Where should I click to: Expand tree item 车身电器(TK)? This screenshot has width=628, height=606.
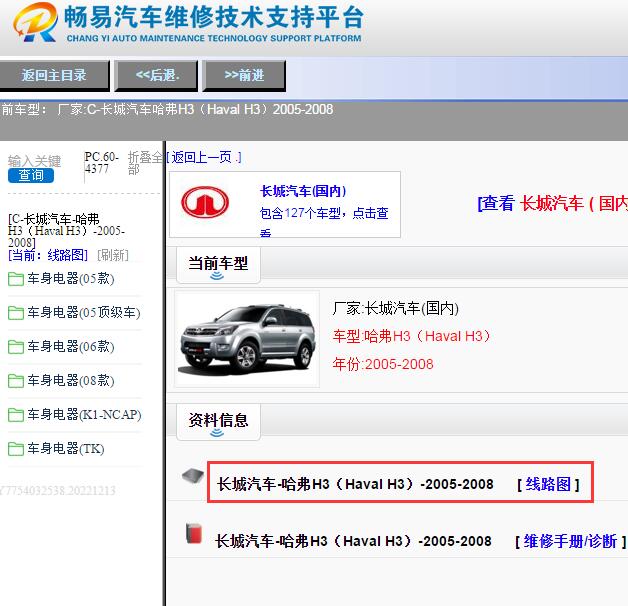pos(66,449)
